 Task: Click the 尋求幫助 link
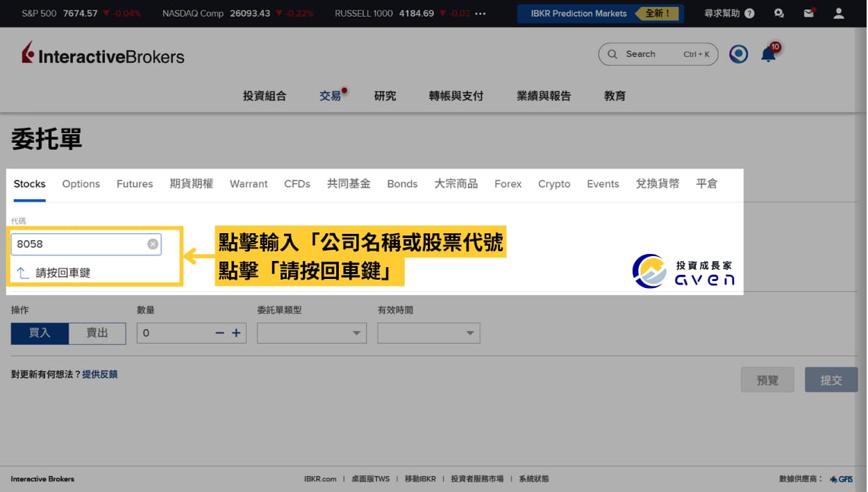tap(722, 13)
